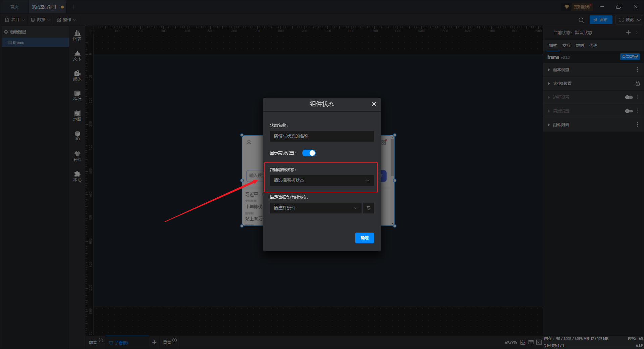The height and width of the screenshot is (349, 644).
Task: Open the 文本 text component category
Action: 77,55
